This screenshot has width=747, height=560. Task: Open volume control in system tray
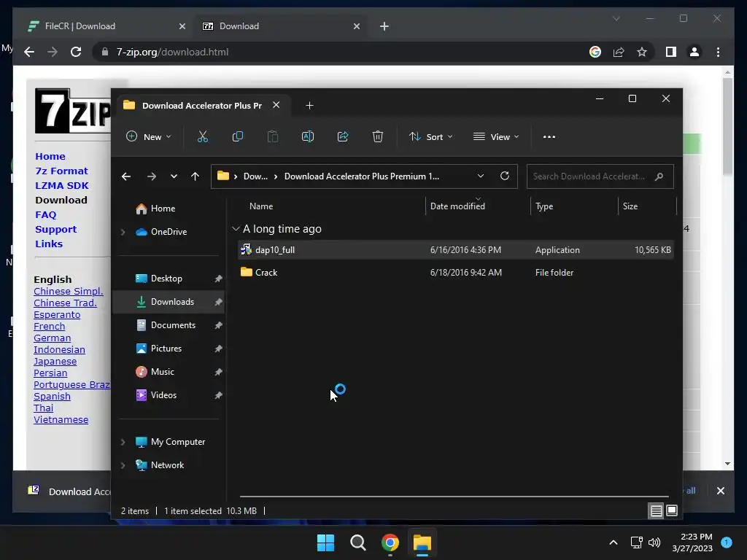tap(654, 542)
